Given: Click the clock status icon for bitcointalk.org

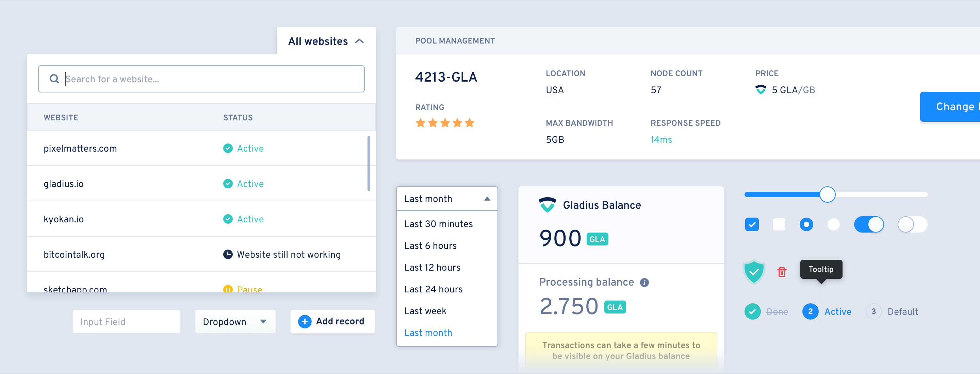Looking at the screenshot, I should [x=228, y=254].
